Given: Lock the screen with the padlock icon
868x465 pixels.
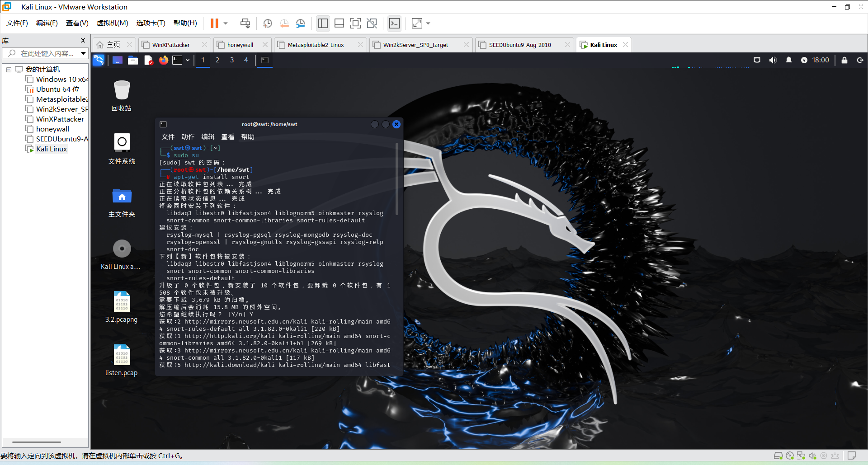Looking at the screenshot, I should click(x=844, y=60).
